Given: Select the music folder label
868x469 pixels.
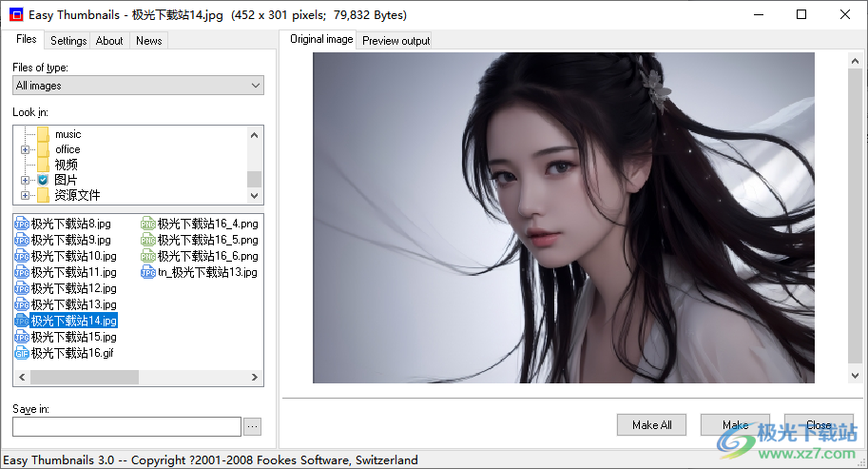Looking at the screenshot, I should tap(68, 134).
